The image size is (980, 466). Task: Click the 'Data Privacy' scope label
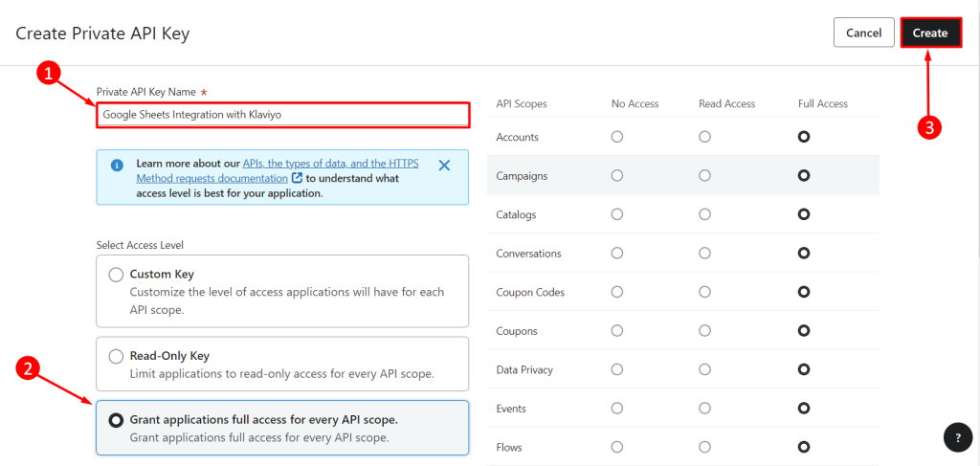(524, 369)
